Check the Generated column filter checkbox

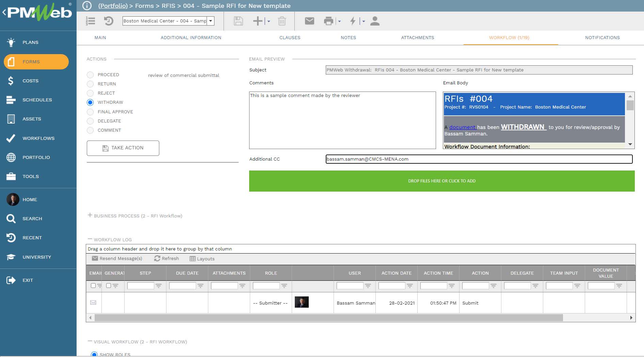click(109, 286)
